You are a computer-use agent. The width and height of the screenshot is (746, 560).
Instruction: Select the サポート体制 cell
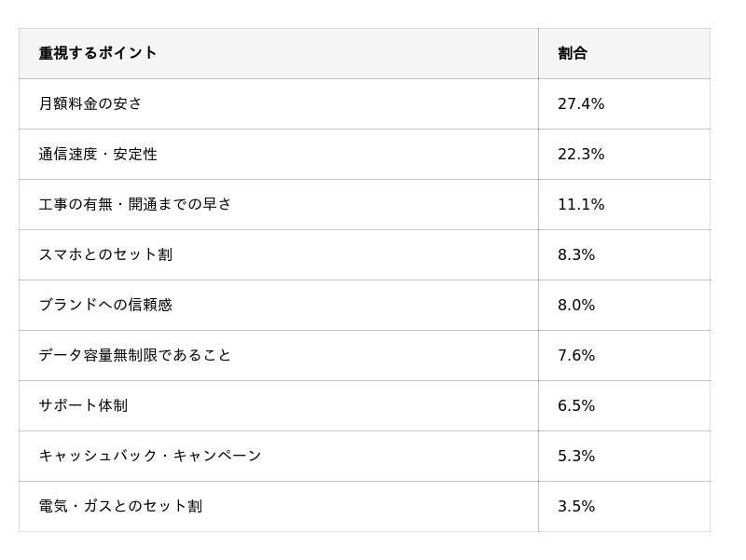pyautogui.click(x=279, y=406)
